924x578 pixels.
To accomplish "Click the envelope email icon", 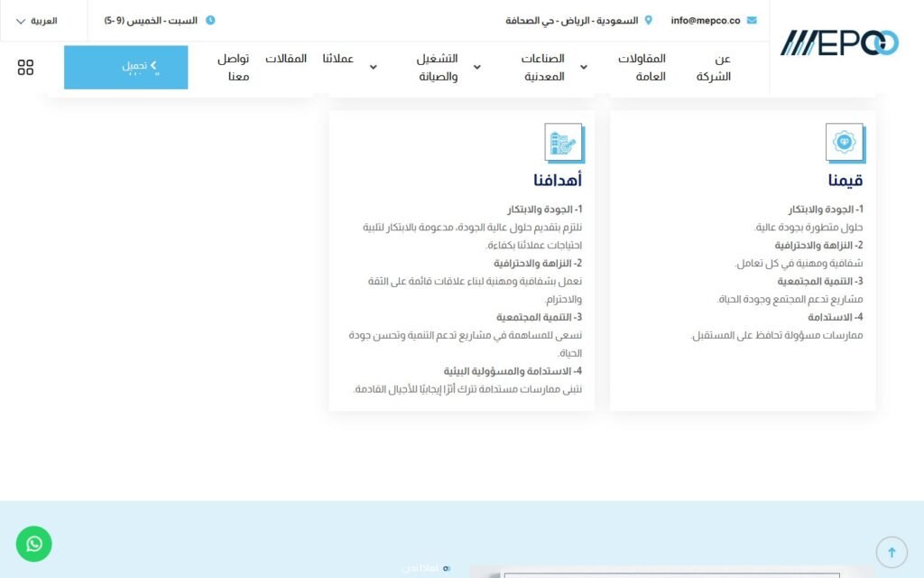I will click(752, 20).
